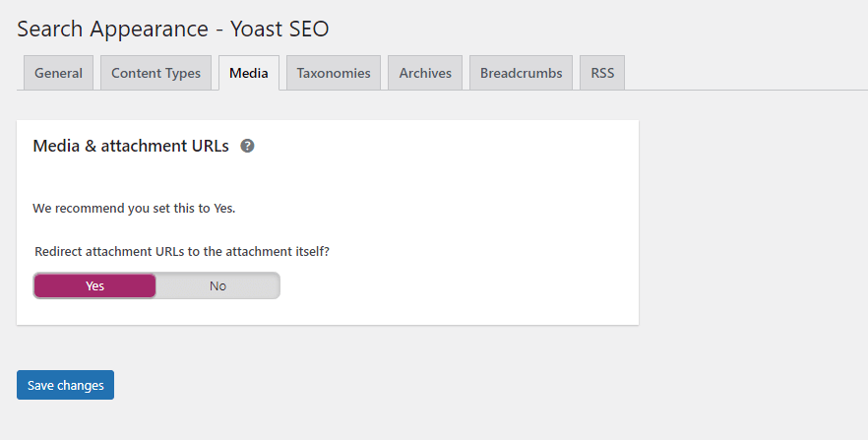Viewport: 868px width, 440px height.
Task: Click the 'Redirect attachment URLs' question label
Action: tap(181, 251)
